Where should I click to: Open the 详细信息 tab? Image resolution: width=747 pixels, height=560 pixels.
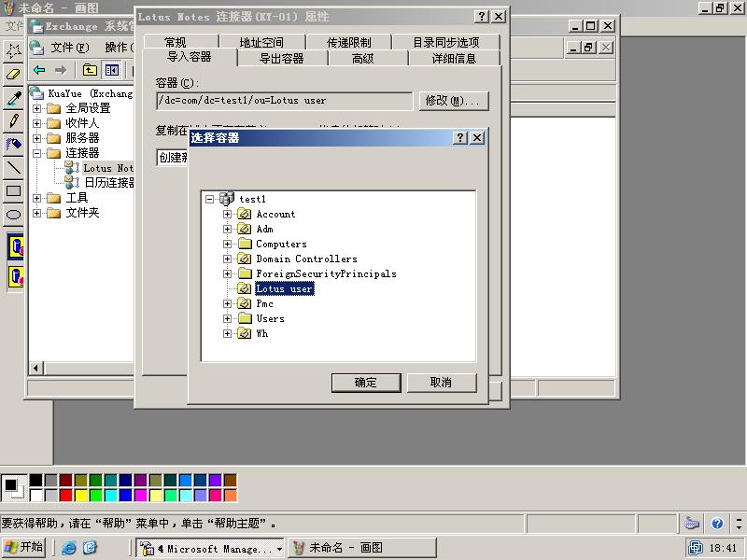(454, 58)
